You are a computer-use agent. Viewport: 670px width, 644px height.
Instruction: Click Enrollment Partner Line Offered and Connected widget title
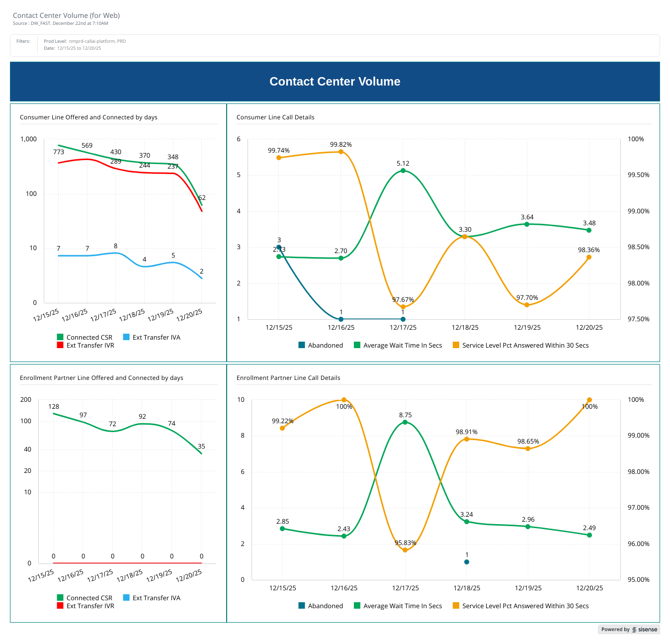[101, 378]
